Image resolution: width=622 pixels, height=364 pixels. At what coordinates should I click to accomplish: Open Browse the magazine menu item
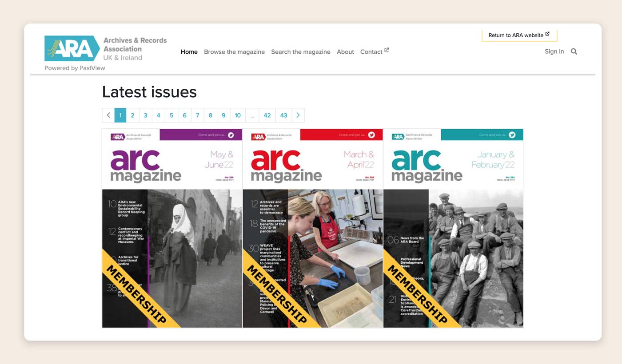pos(234,52)
